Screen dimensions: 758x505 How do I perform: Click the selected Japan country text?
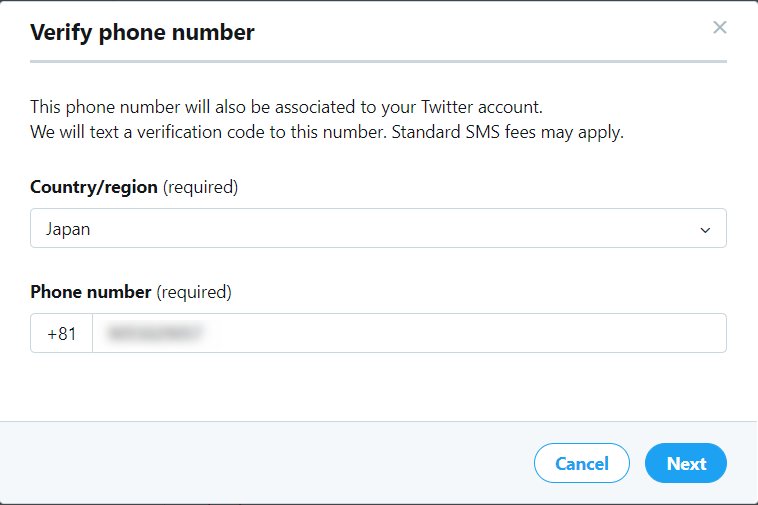68,229
